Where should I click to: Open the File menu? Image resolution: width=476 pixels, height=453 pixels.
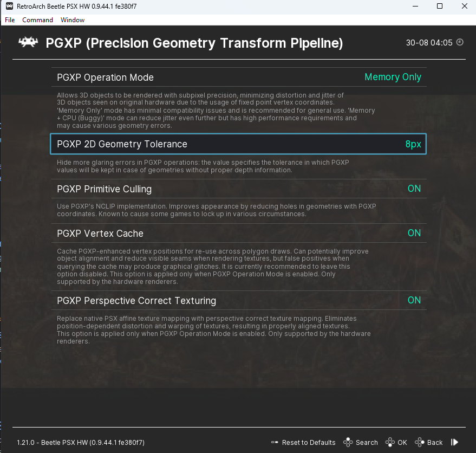pyautogui.click(x=10, y=20)
